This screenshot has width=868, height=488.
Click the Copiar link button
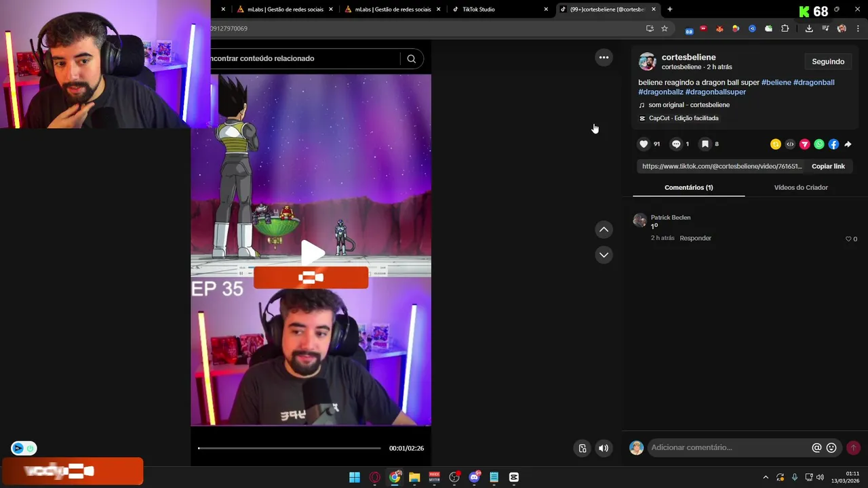tap(828, 166)
